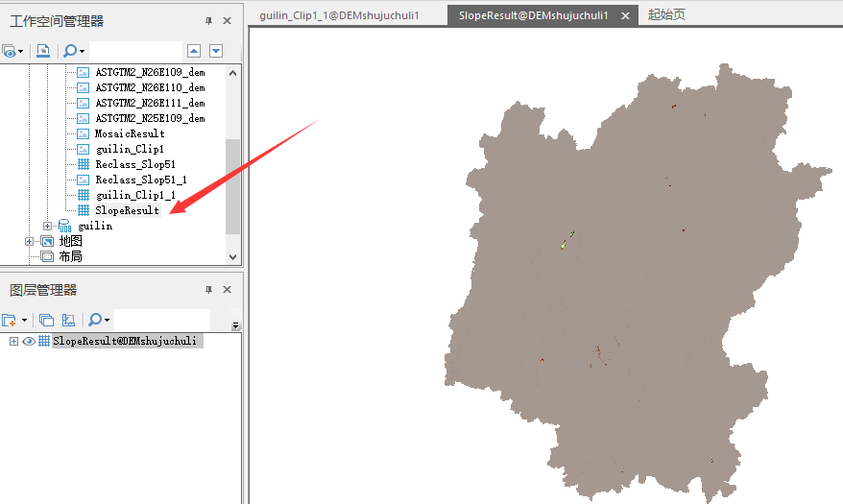Click the layer manager search input field

pos(162,320)
